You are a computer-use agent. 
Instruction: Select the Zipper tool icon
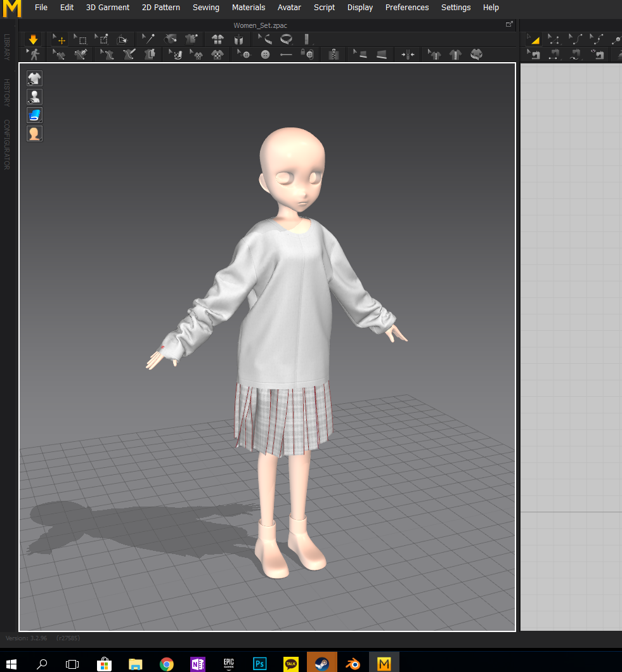tap(334, 55)
